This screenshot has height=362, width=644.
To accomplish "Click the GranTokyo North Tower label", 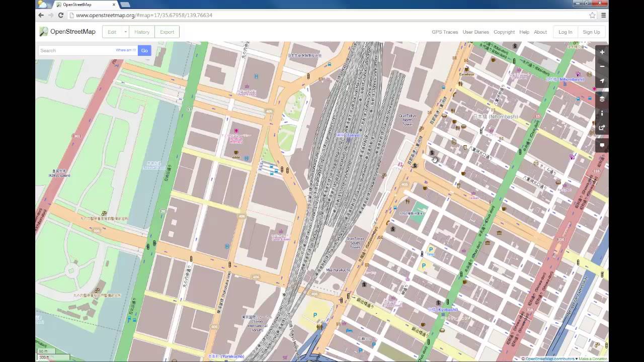I will pyautogui.click(x=408, y=120).
